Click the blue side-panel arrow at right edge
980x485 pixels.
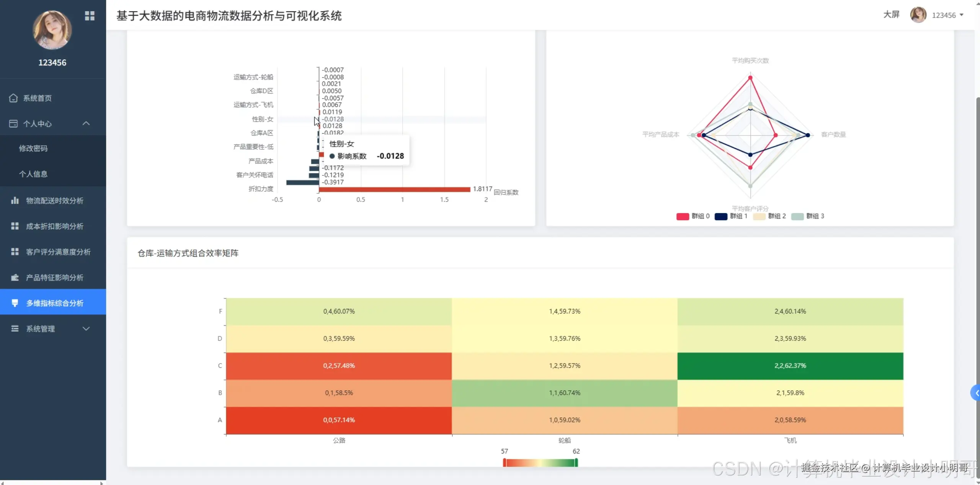click(x=976, y=393)
